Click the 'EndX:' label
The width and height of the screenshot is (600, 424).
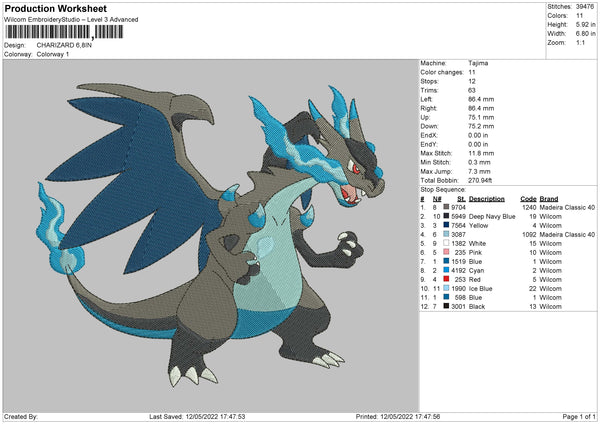429,135
